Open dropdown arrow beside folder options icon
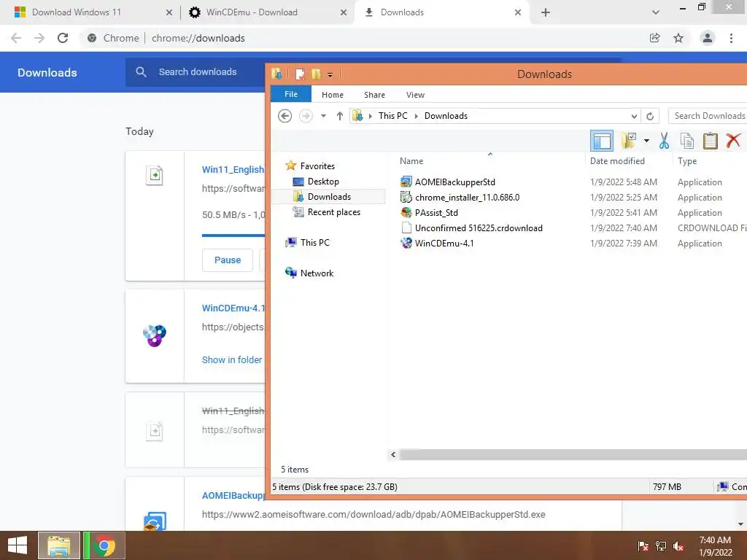This screenshot has width=747, height=560. click(646, 141)
